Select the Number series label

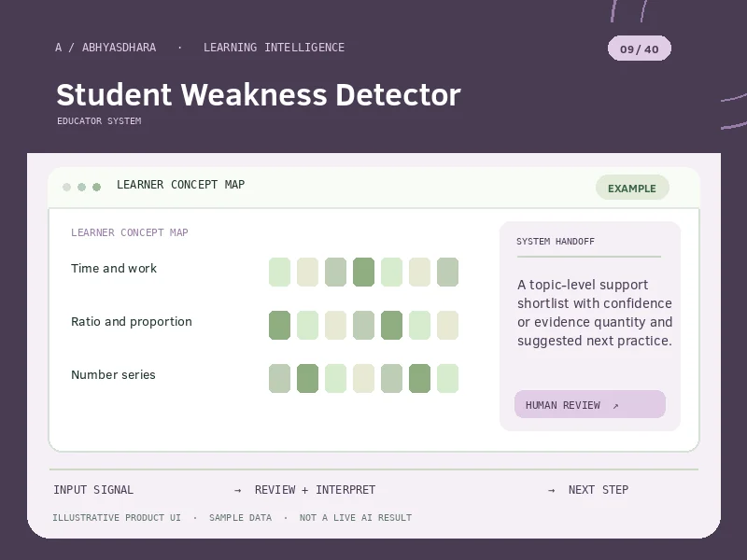(113, 375)
